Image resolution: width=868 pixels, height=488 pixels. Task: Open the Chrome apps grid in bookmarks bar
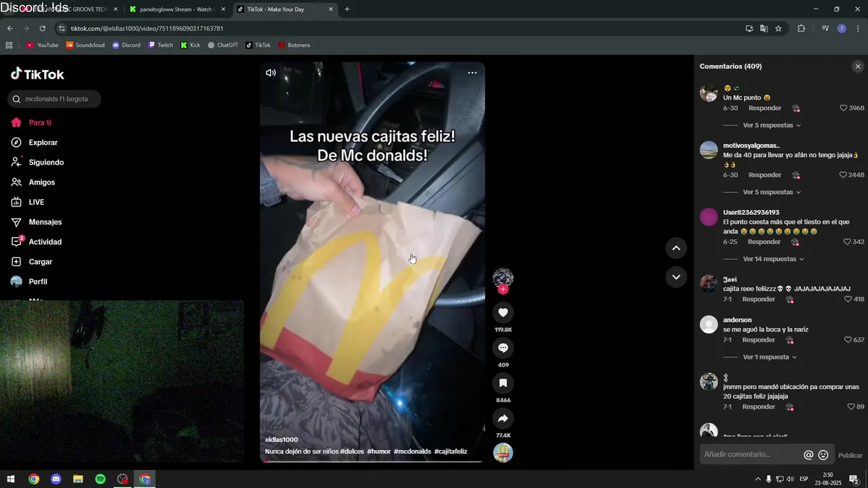[9, 45]
